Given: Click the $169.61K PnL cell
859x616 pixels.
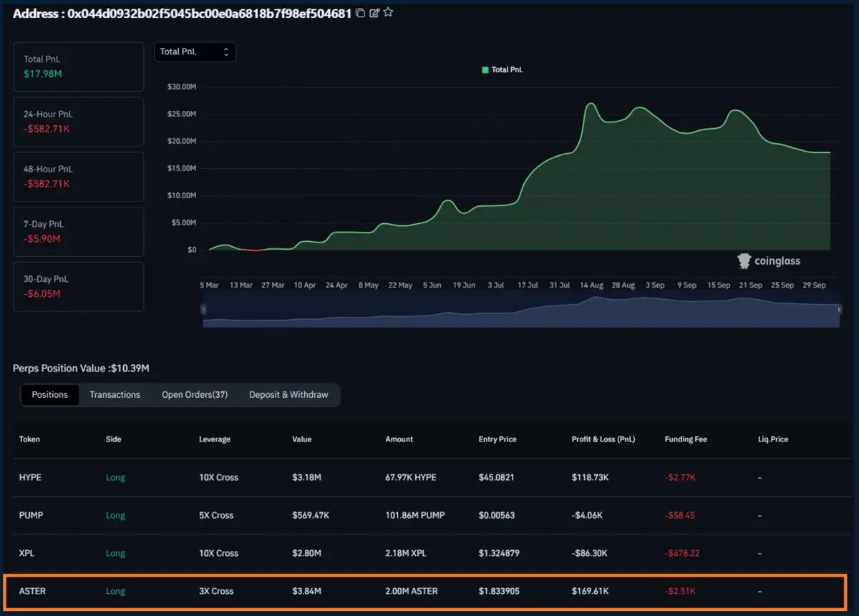Looking at the screenshot, I should click(591, 591).
